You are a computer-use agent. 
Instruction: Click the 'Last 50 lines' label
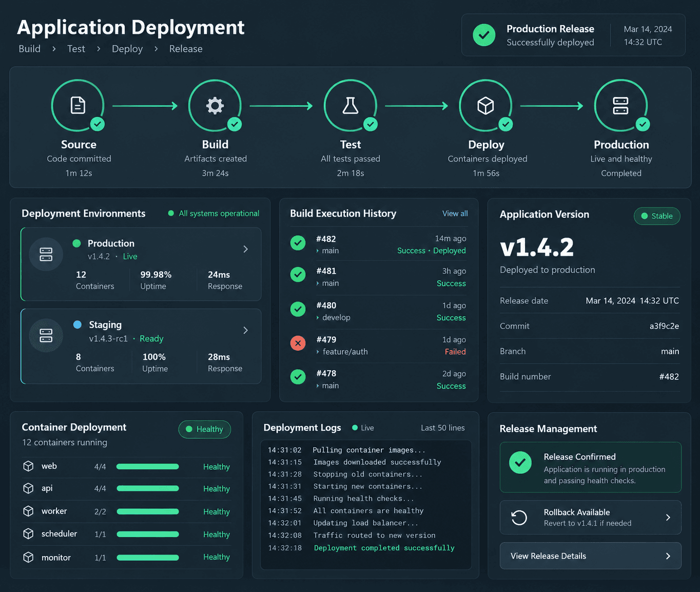[443, 428]
